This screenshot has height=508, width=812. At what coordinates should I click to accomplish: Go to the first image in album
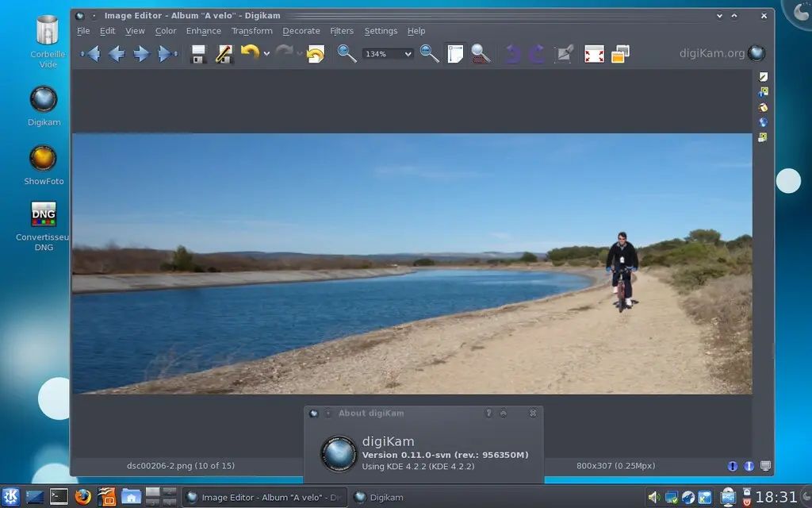(x=90, y=54)
